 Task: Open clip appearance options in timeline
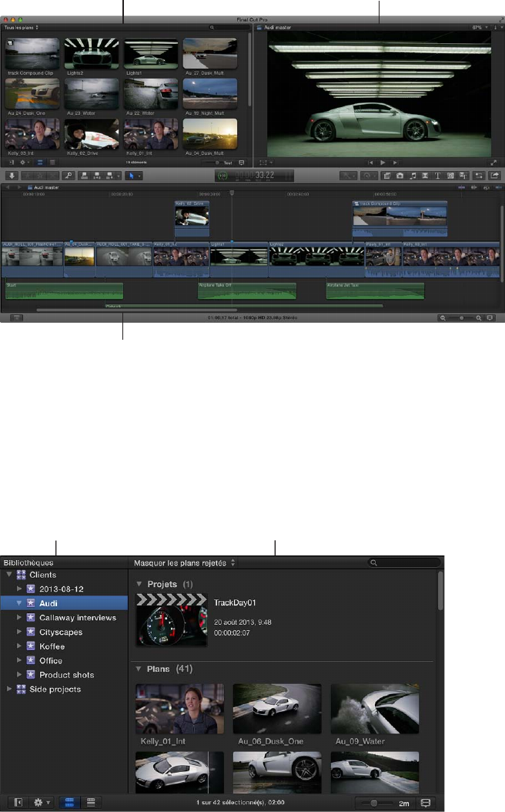[490, 318]
